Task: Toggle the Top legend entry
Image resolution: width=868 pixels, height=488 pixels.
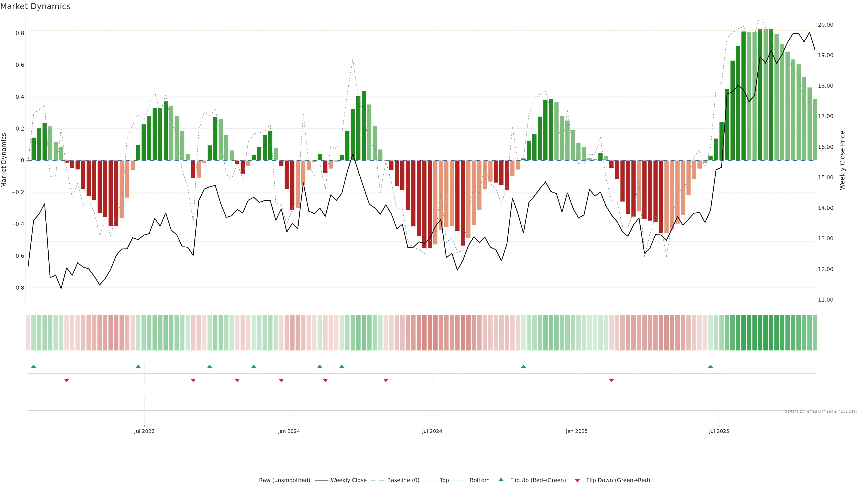Action: [444, 480]
